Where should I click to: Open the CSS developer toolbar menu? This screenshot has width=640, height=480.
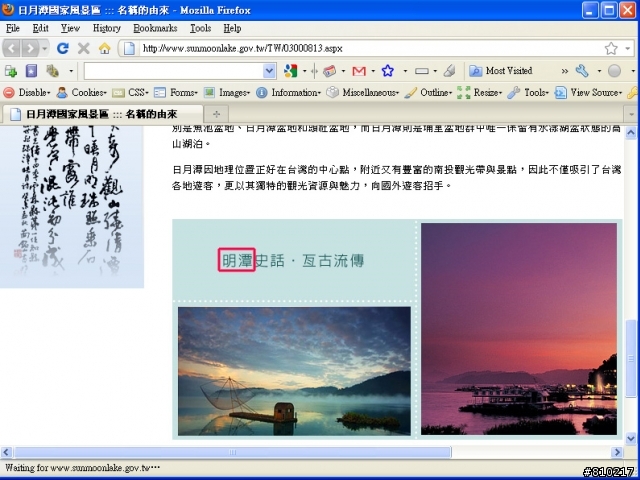pos(130,93)
